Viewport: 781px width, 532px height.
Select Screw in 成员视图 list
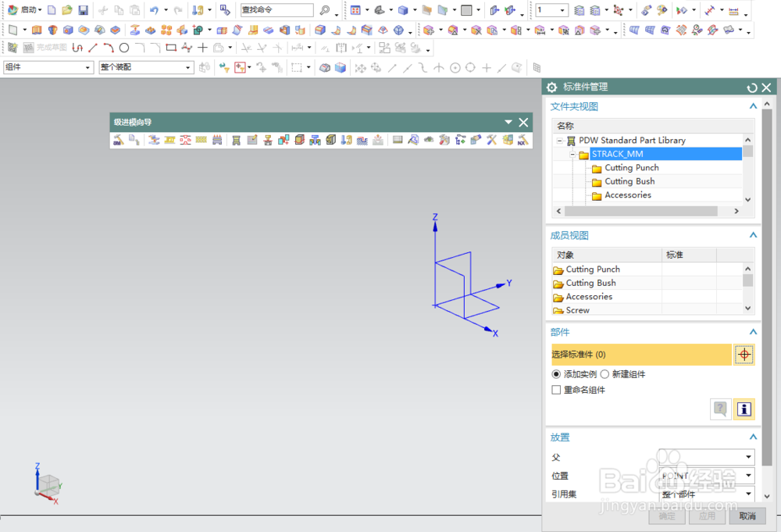point(577,310)
